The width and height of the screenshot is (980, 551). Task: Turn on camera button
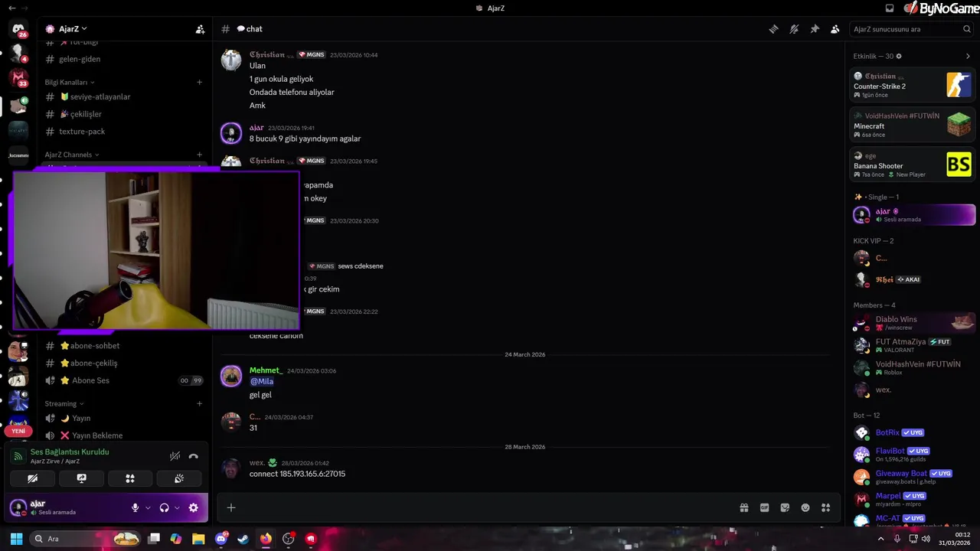33,478
